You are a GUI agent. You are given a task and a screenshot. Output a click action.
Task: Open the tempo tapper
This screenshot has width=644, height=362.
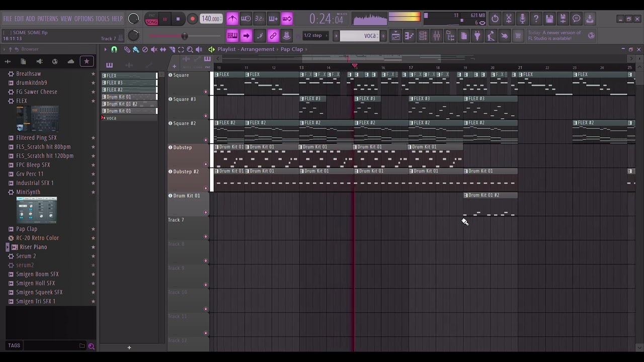coord(491,36)
